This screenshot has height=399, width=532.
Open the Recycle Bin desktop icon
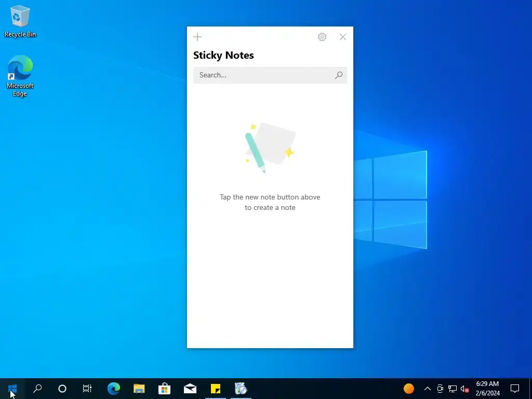point(20,21)
